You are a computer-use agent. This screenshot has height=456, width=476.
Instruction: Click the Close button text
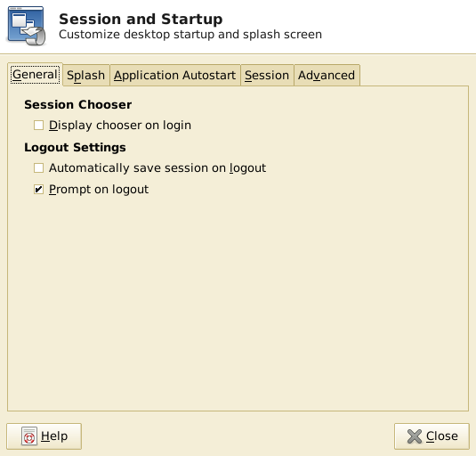(442, 436)
